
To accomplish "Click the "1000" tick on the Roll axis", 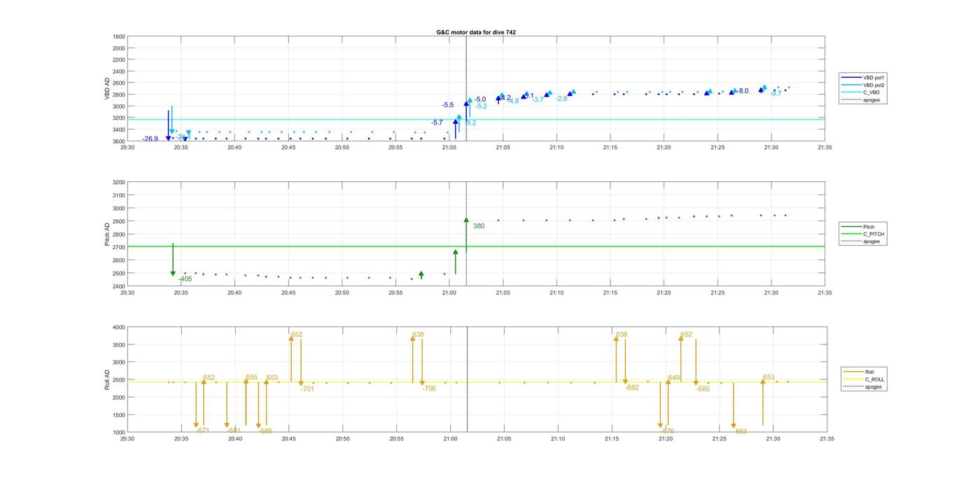I will coord(119,433).
